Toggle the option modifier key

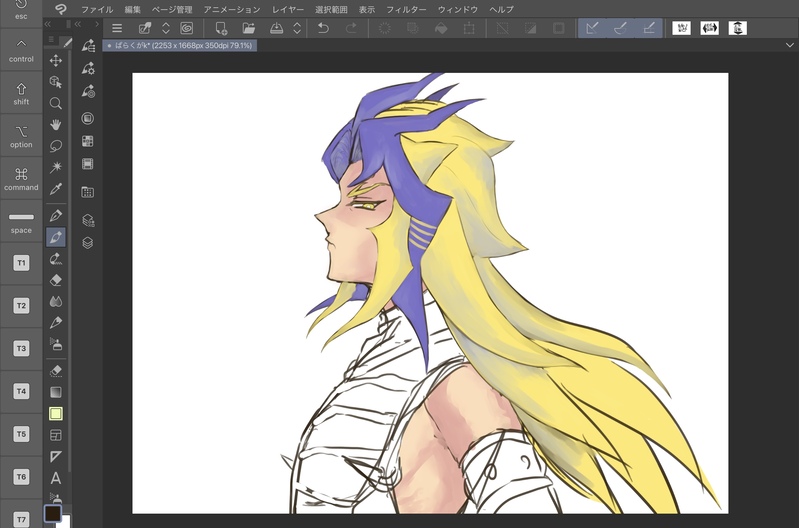pyautogui.click(x=21, y=136)
